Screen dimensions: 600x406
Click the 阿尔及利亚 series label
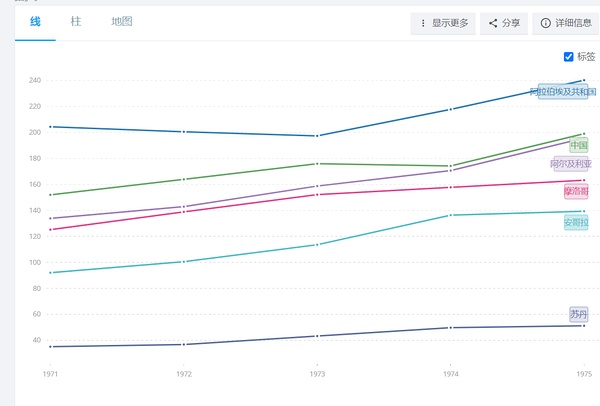pos(571,164)
